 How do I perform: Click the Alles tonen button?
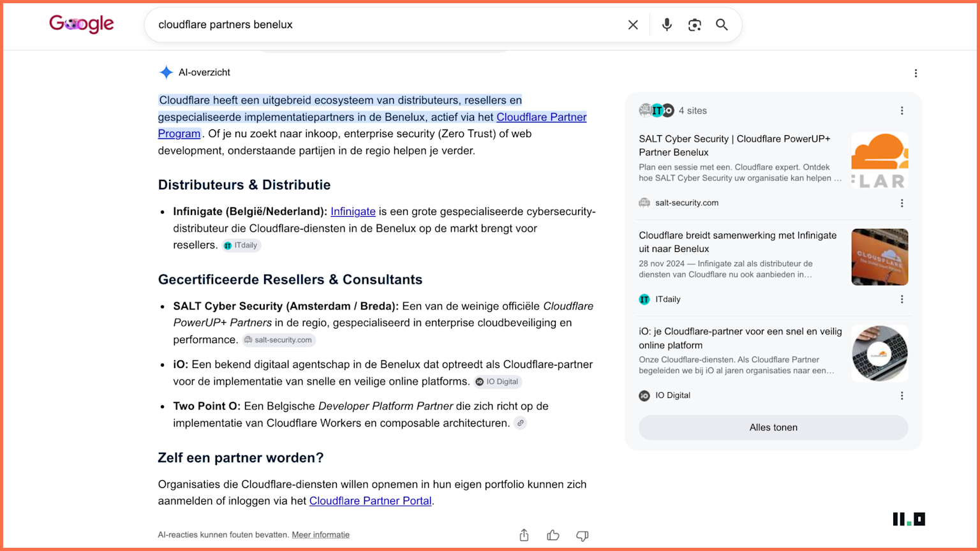(773, 428)
